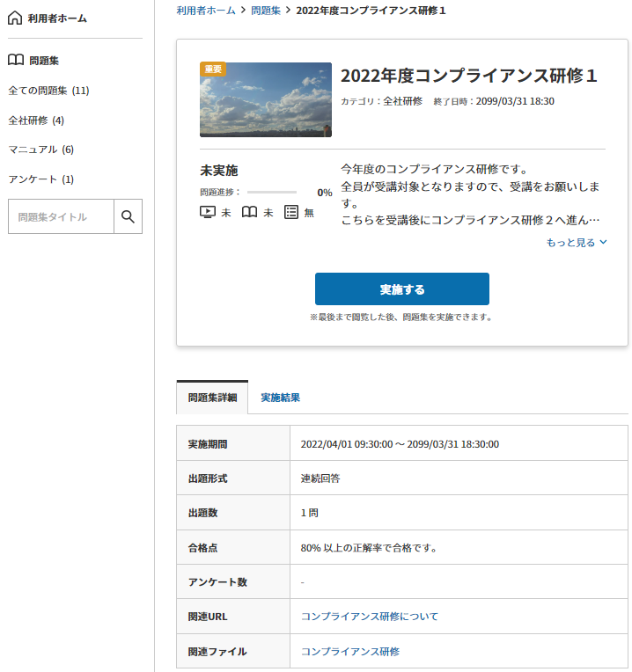Select 全社研修 (4) category
This screenshot has height=672, width=632.
point(36,121)
